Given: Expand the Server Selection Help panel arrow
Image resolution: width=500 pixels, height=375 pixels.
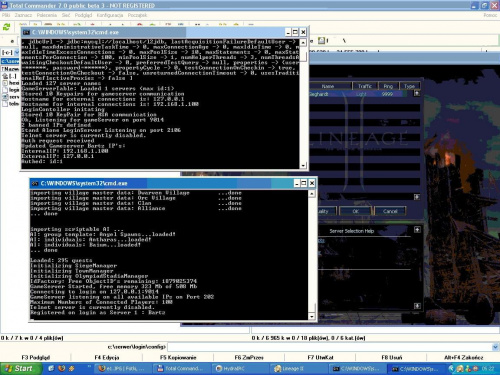Looking at the screenshot, I should (x=417, y=230).
